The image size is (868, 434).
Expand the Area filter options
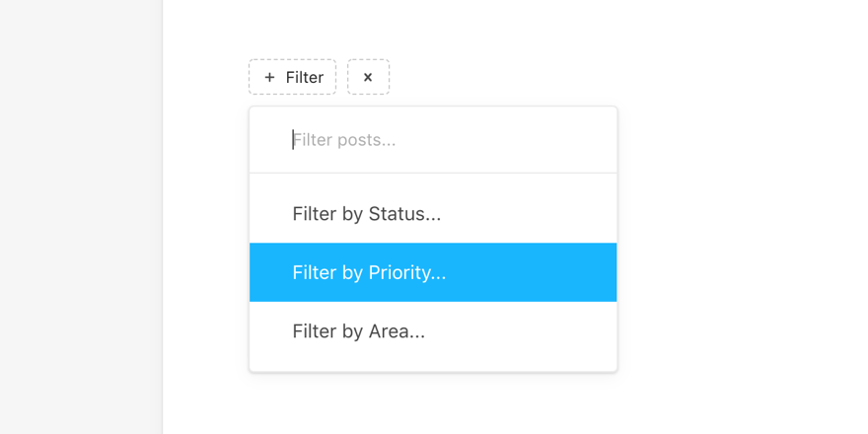[x=359, y=331]
